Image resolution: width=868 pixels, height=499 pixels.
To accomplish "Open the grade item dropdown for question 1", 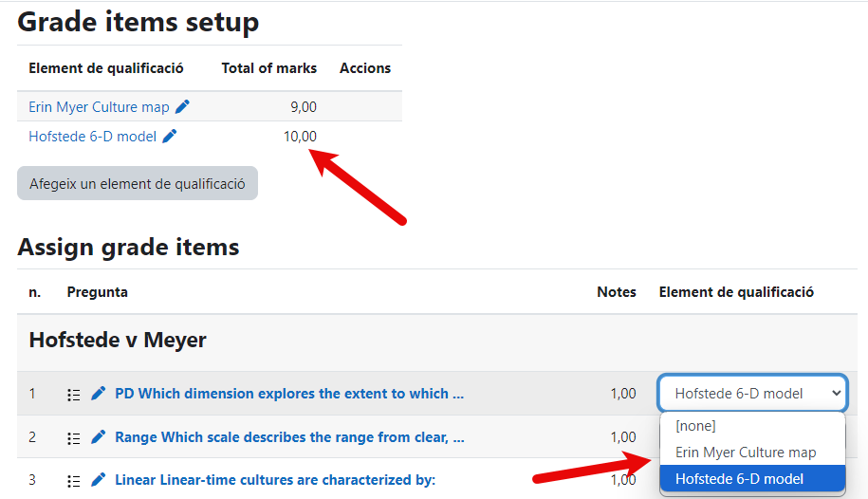I will tap(751, 393).
